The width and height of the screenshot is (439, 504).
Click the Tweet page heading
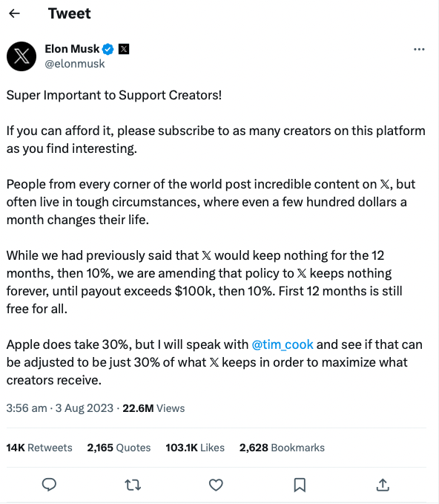70,13
